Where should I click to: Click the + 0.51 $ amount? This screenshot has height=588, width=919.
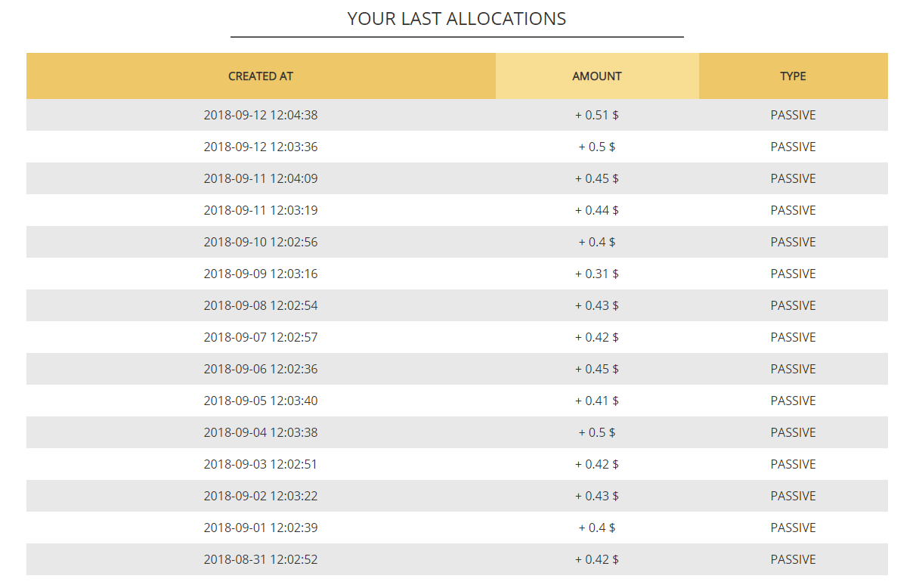click(x=597, y=116)
